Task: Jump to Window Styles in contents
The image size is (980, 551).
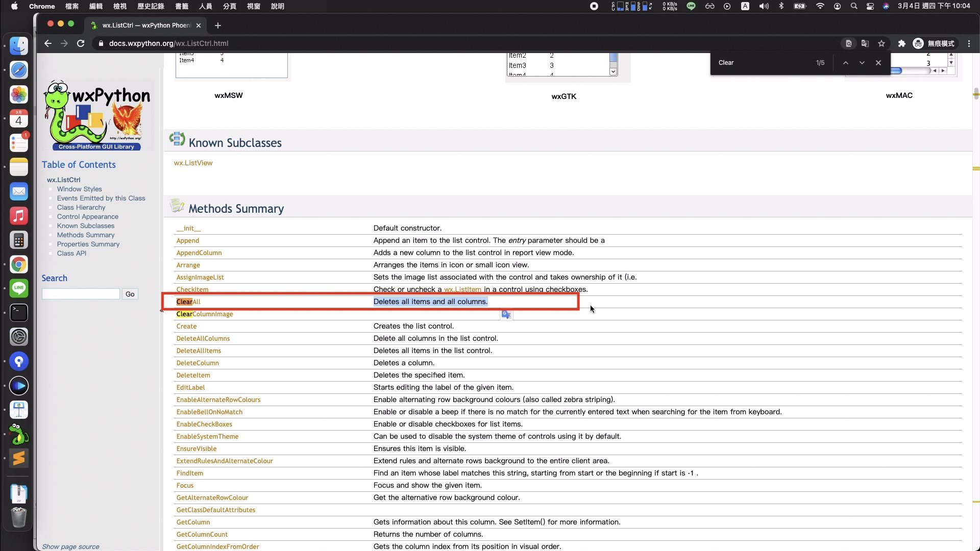Action: tap(79, 189)
